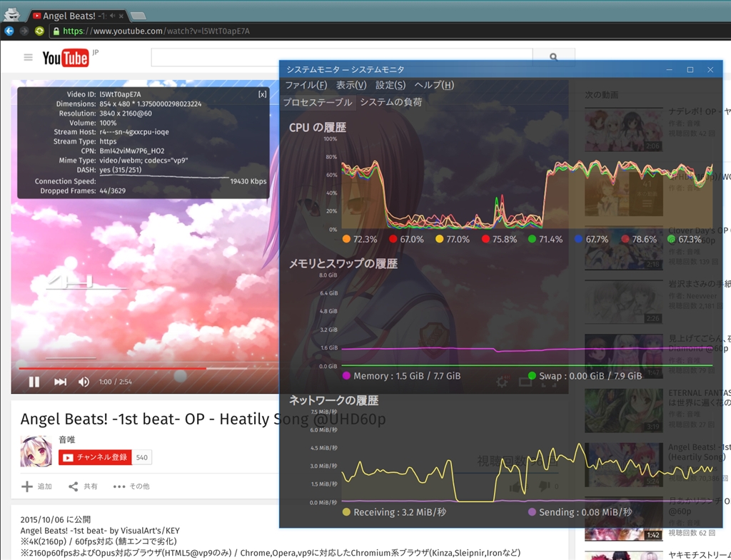Open the 音唯 channel avatar
The width and height of the screenshot is (731, 560).
pos(36,452)
